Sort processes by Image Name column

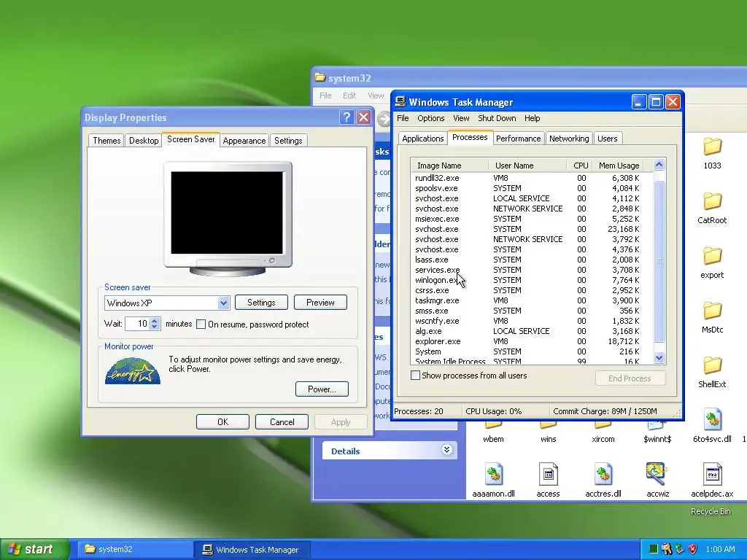click(x=449, y=166)
